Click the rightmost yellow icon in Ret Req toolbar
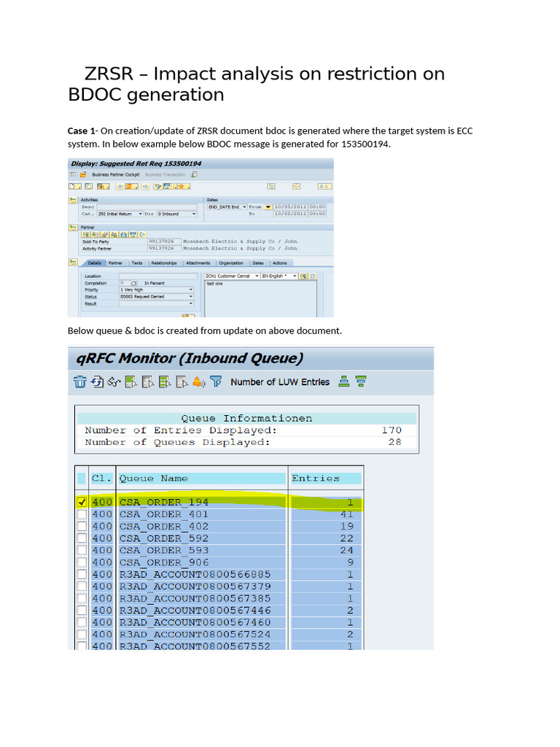 [324, 186]
